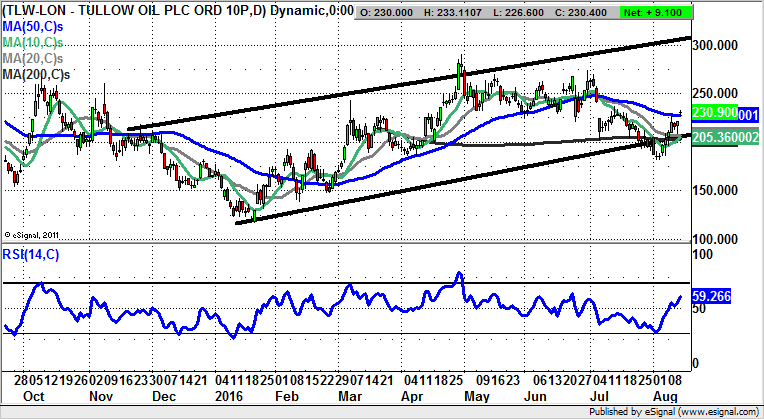
Task: Click the 2016 label on time axis
Action: click(232, 396)
